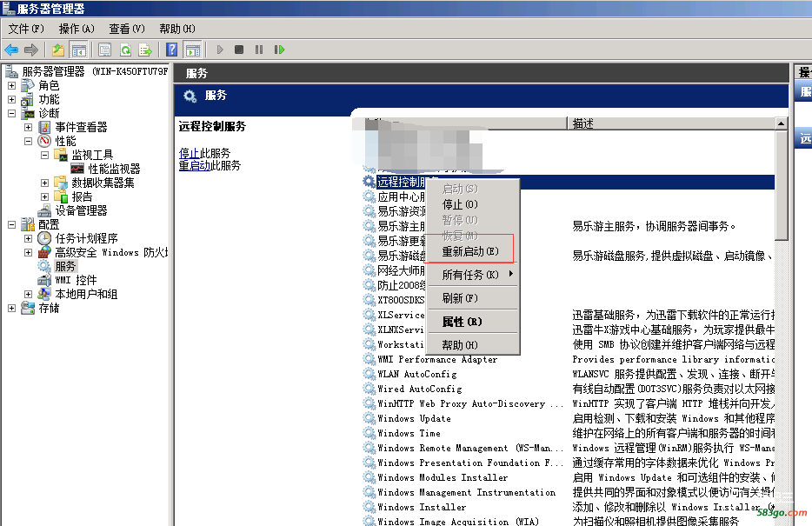Click the 停止 service link
This screenshot has width=812, height=526.
(189, 153)
